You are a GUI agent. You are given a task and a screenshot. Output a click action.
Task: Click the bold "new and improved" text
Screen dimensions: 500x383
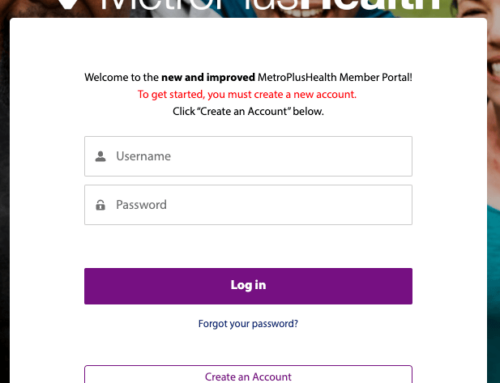208,77
